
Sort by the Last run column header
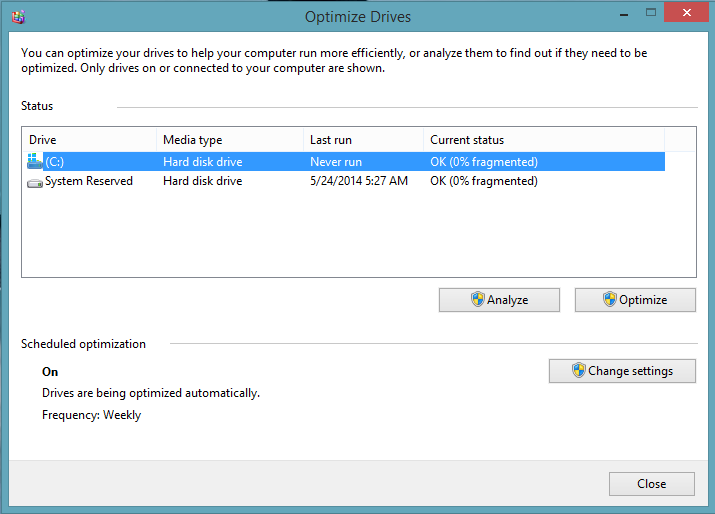363,140
